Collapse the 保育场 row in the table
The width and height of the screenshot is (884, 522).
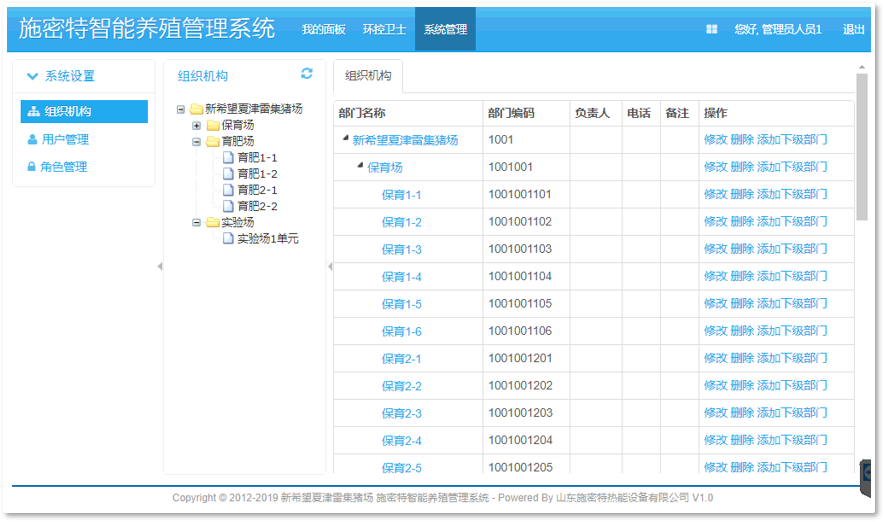click(x=360, y=166)
